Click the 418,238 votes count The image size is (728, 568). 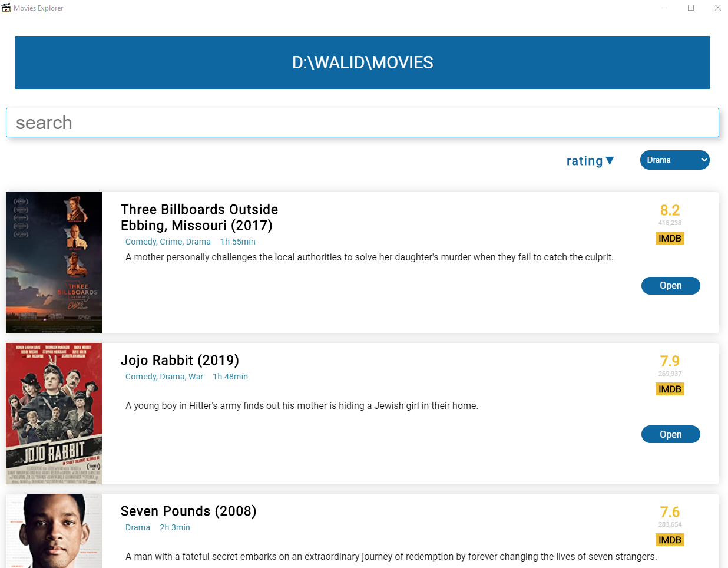(x=670, y=223)
